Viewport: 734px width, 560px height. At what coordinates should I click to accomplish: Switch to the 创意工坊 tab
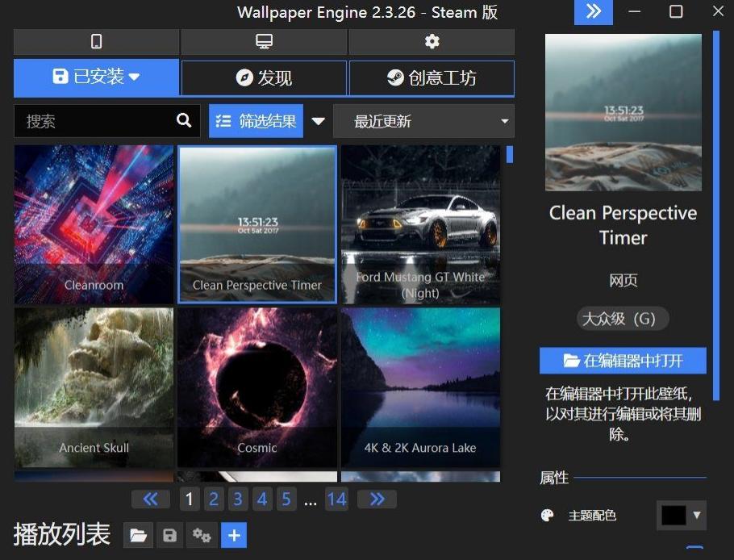click(x=432, y=77)
